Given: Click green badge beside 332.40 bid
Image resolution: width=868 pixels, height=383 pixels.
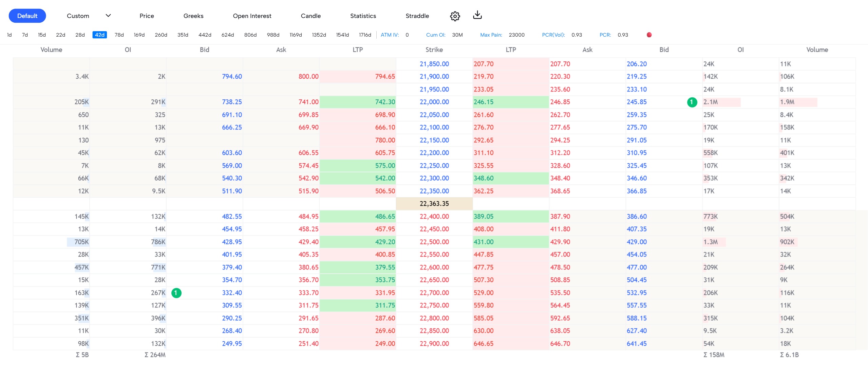Looking at the screenshot, I should pyautogui.click(x=176, y=293).
